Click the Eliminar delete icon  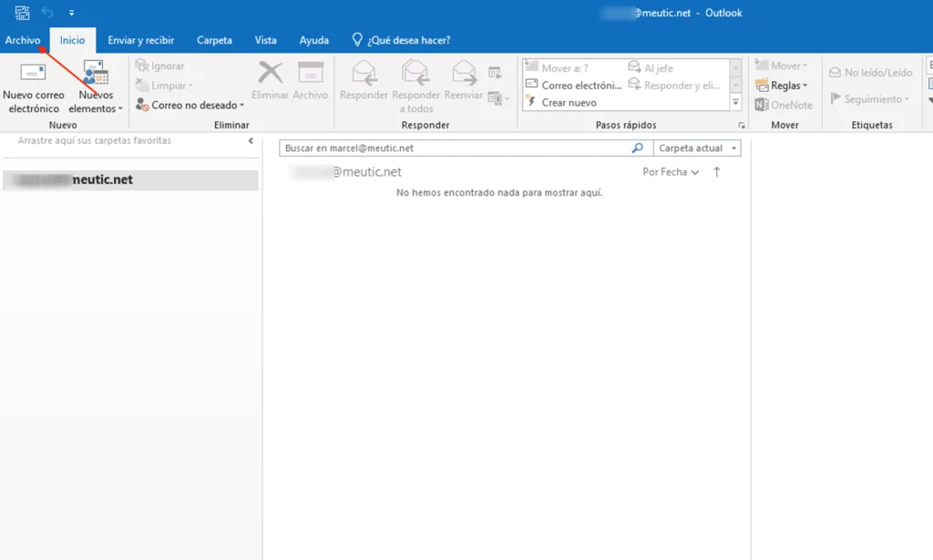(x=270, y=73)
